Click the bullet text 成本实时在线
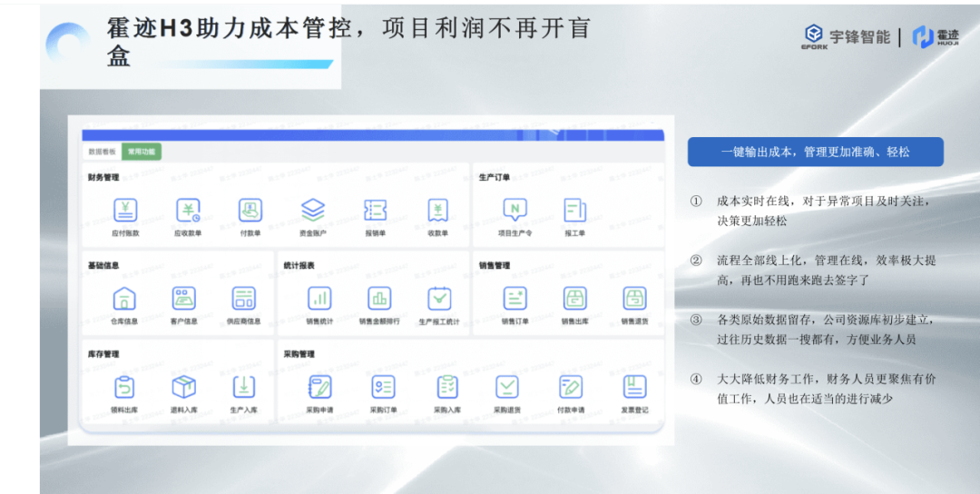980x494 pixels. 754,202
